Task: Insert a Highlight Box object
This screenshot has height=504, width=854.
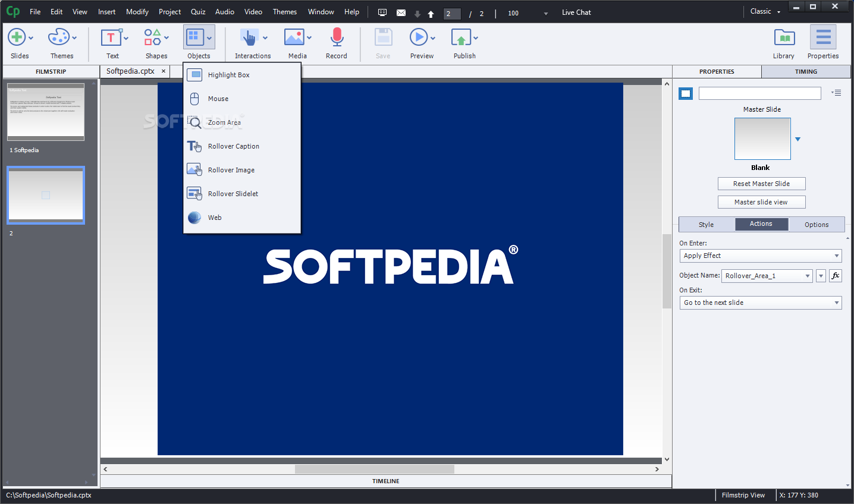Action: pyautogui.click(x=241, y=75)
